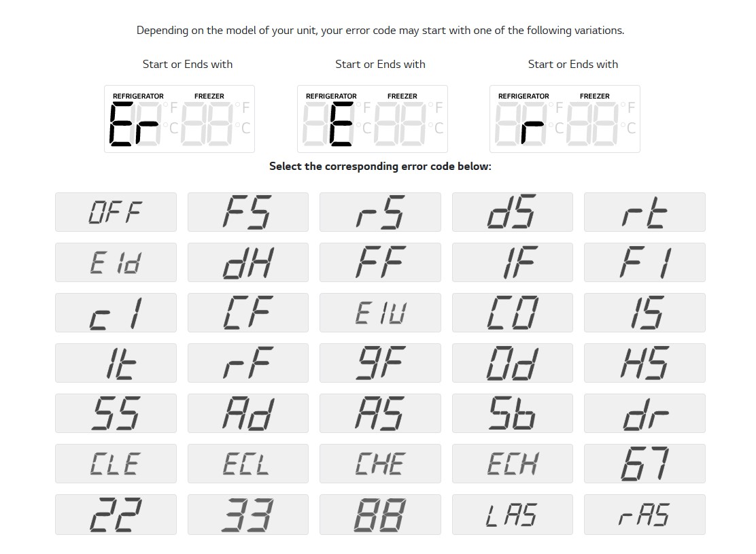Click the 67 error code tile
The height and width of the screenshot is (554, 756).
pyautogui.click(x=644, y=464)
